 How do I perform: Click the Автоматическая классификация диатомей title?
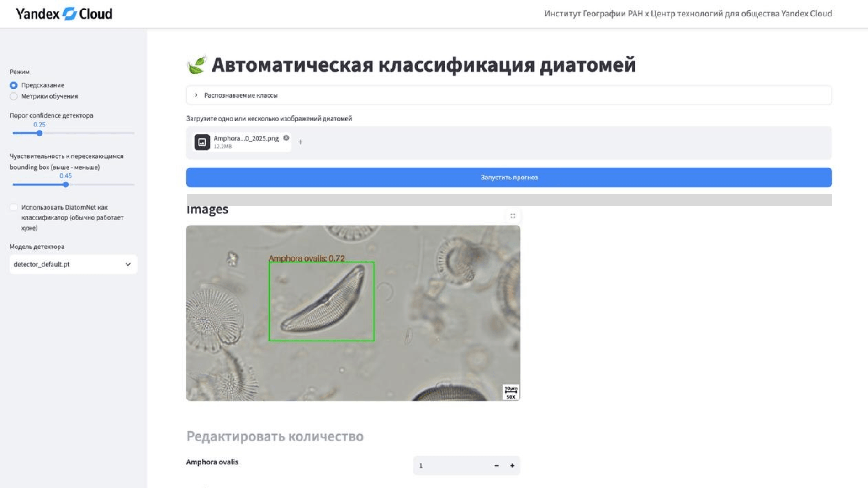coord(423,65)
